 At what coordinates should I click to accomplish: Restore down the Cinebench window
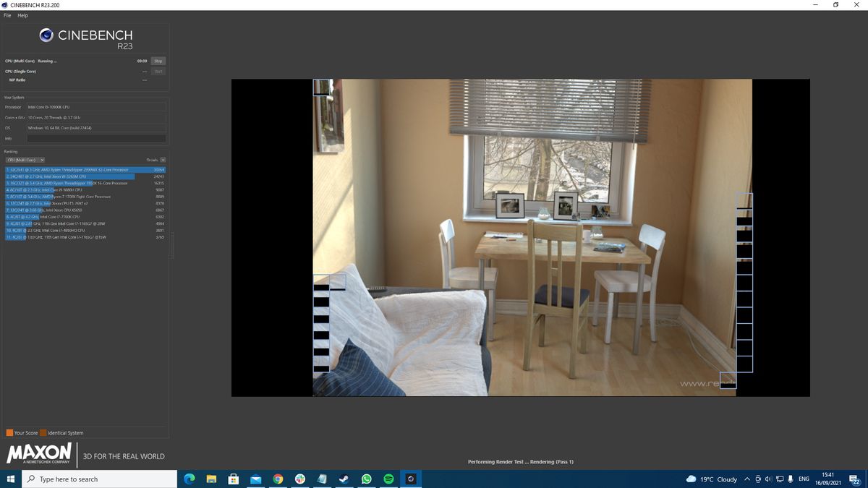pos(836,5)
